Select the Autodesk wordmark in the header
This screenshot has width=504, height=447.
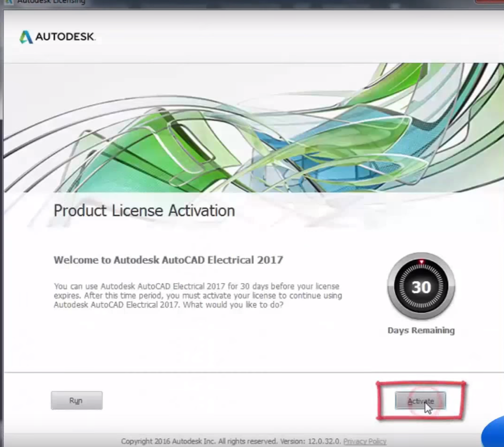click(x=66, y=37)
